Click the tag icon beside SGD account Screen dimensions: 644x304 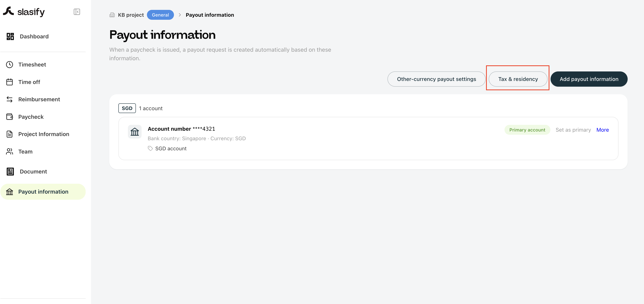coord(150,149)
